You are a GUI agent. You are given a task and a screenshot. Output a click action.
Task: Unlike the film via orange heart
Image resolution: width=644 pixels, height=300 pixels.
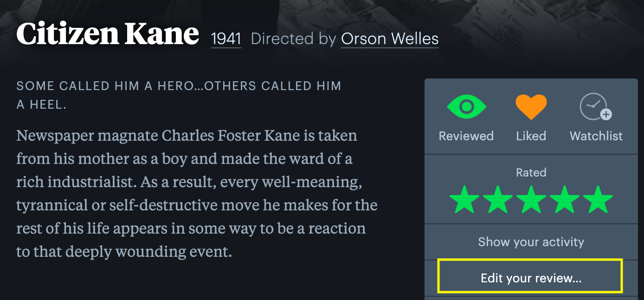(x=531, y=107)
